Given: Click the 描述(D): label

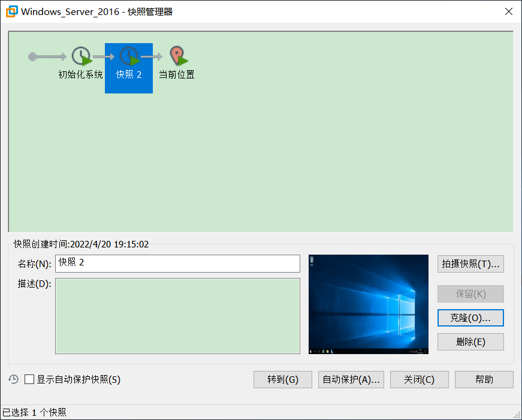Looking at the screenshot, I should tap(34, 284).
